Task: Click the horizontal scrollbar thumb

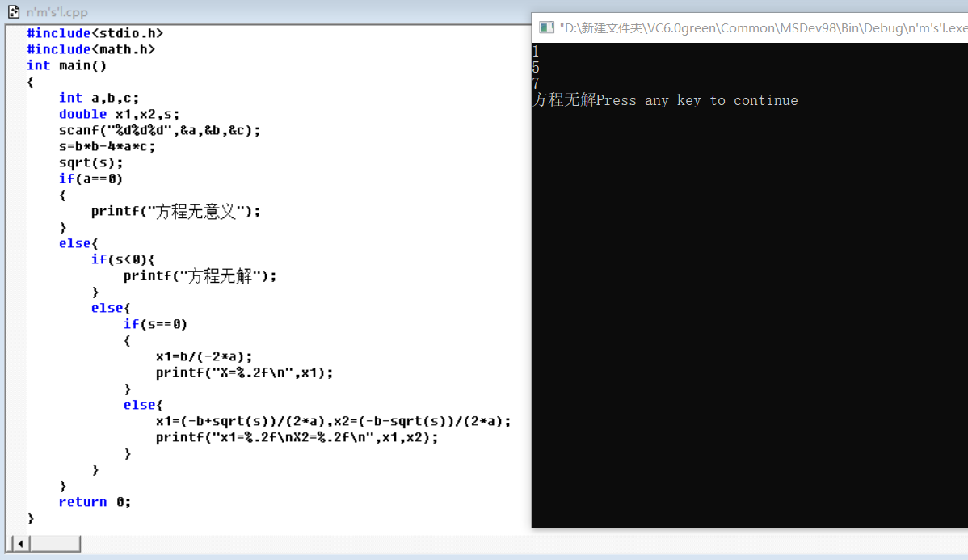Action: pyautogui.click(x=55, y=544)
